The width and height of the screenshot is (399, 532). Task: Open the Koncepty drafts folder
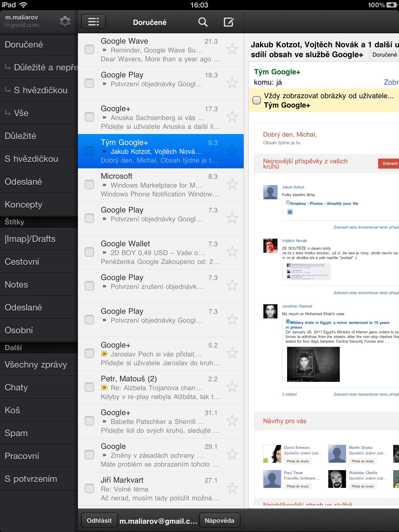39,205
